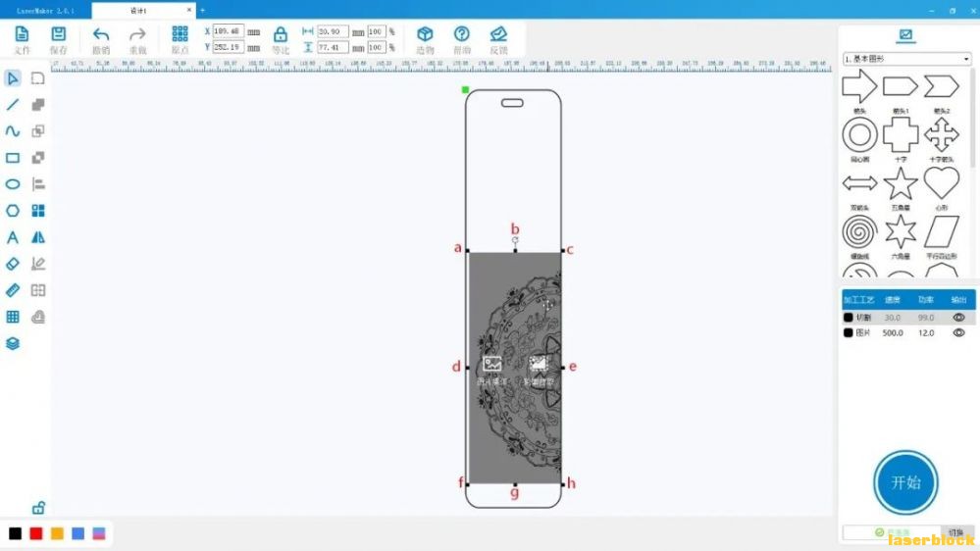Toggle visibility of the cut layer
Screen dimensions: 980x551
pyautogui.click(x=958, y=318)
